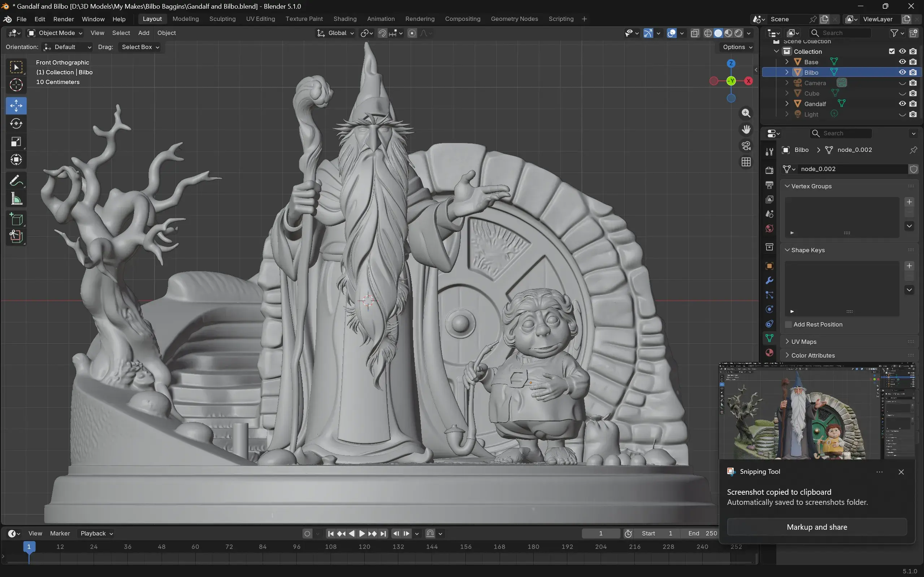Click the positive X axis gizmo
This screenshot has width=924, height=577.
click(x=749, y=81)
